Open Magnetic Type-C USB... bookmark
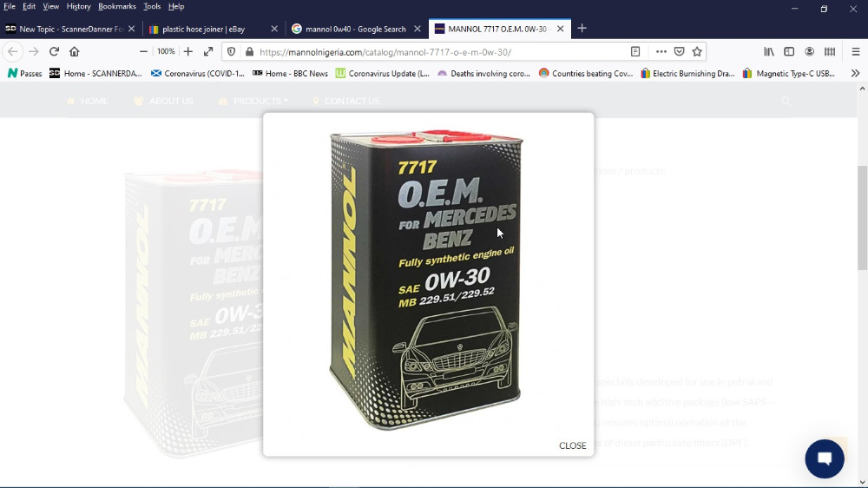This screenshot has width=868, height=488. pyautogui.click(x=789, y=73)
